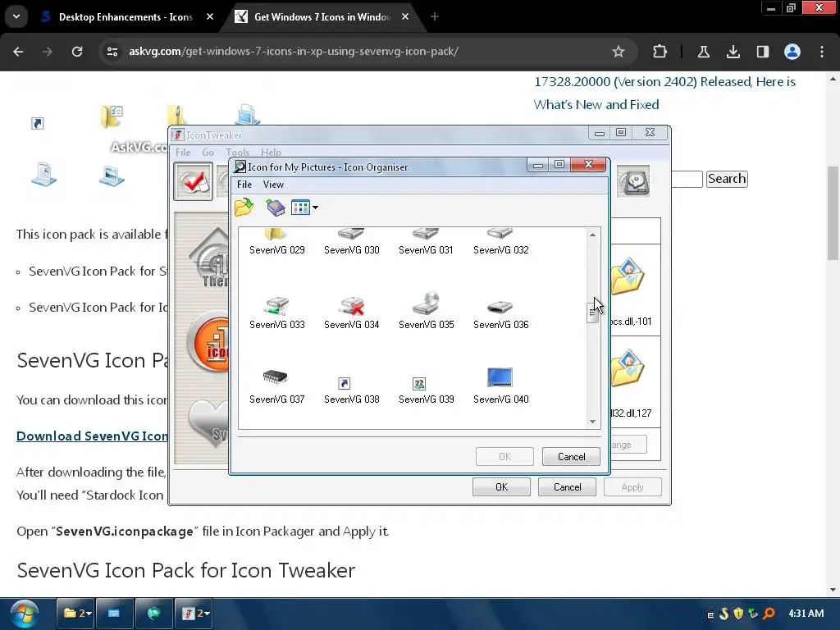
Task: Select the SevenVG 035 CD drive icon
Action: coord(426,304)
